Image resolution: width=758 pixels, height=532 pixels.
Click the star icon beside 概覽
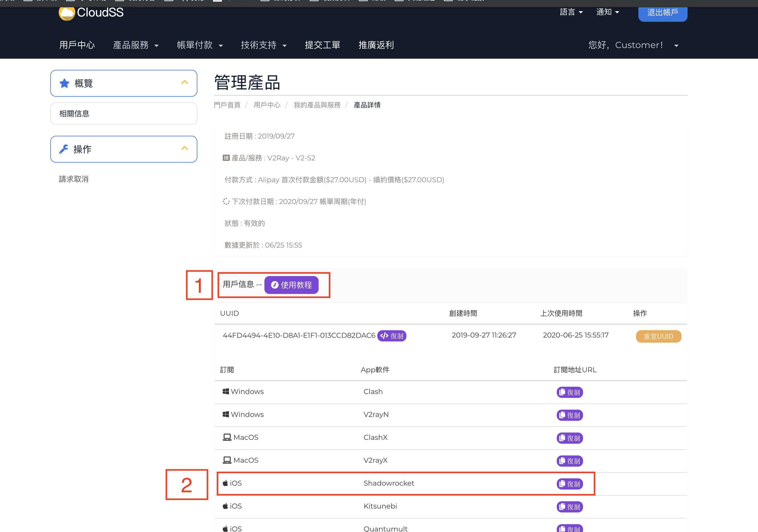pos(64,83)
